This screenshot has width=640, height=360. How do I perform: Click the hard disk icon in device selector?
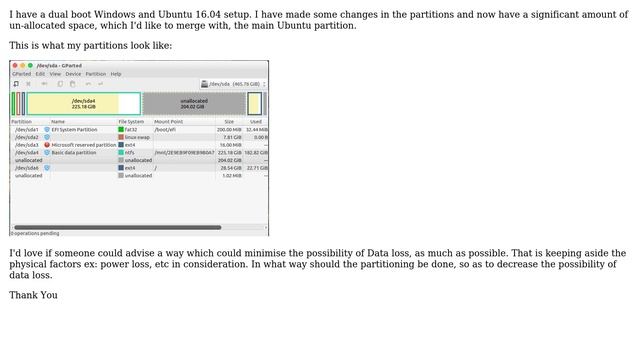(204, 84)
